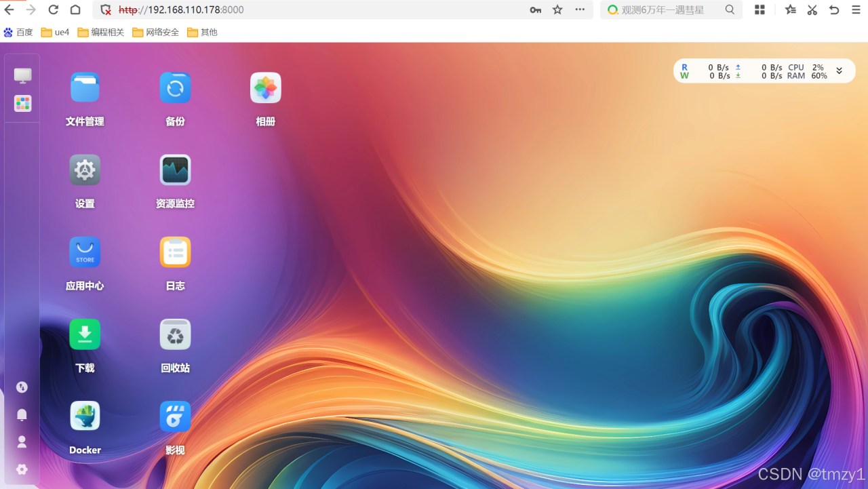Image resolution: width=868 pixels, height=489 pixels.
Task: Open the 设置 settings app icon
Action: click(x=85, y=170)
